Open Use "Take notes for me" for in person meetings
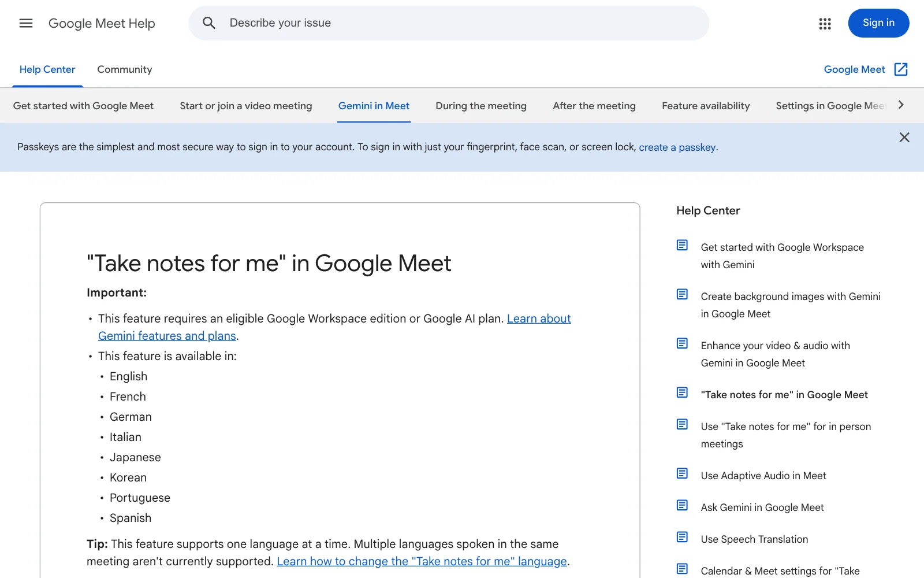The image size is (924, 578). [786, 435]
